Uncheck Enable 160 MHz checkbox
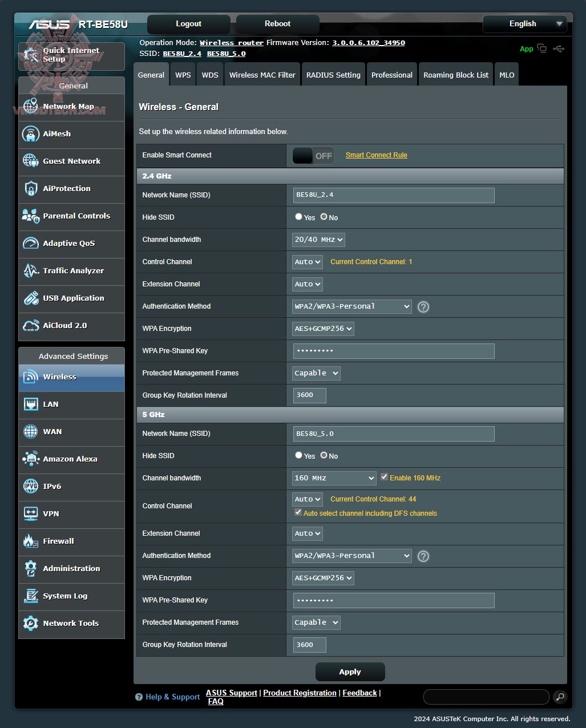 [384, 477]
